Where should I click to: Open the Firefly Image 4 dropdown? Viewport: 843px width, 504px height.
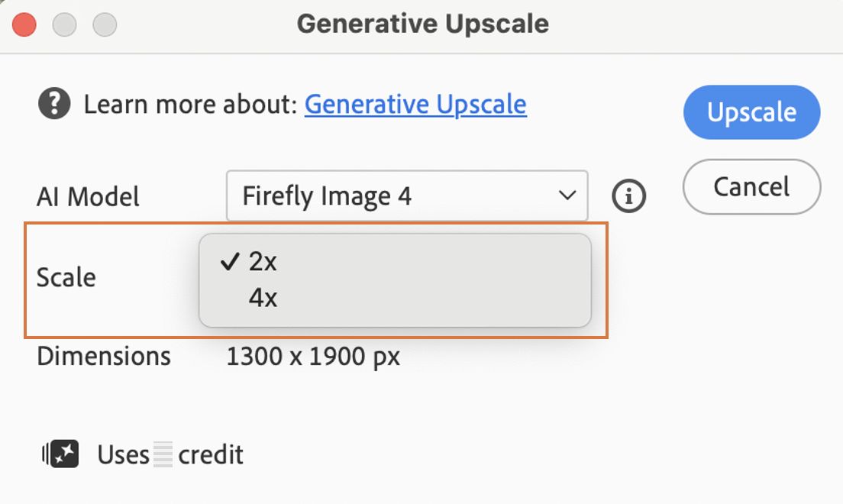coord(407,195)
